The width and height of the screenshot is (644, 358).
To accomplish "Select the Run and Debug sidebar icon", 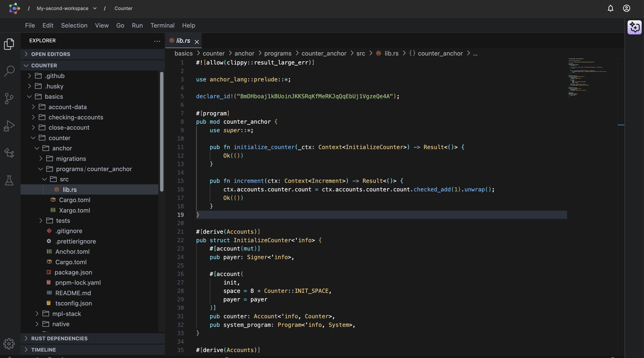I will point(9,126).
